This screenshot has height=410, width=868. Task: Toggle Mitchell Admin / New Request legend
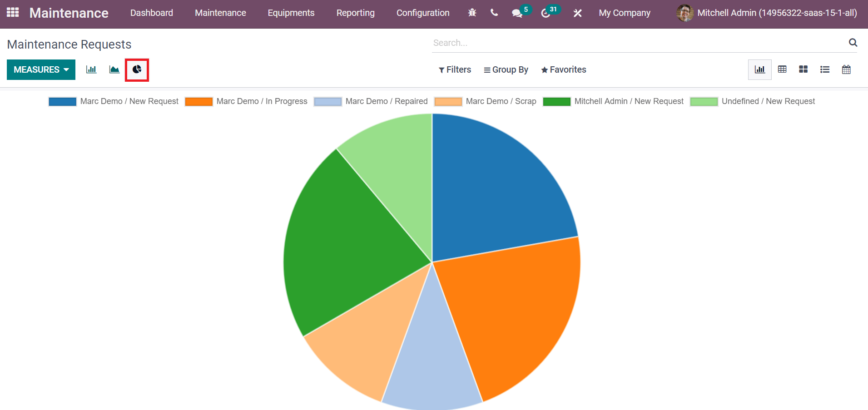point(613,101)
